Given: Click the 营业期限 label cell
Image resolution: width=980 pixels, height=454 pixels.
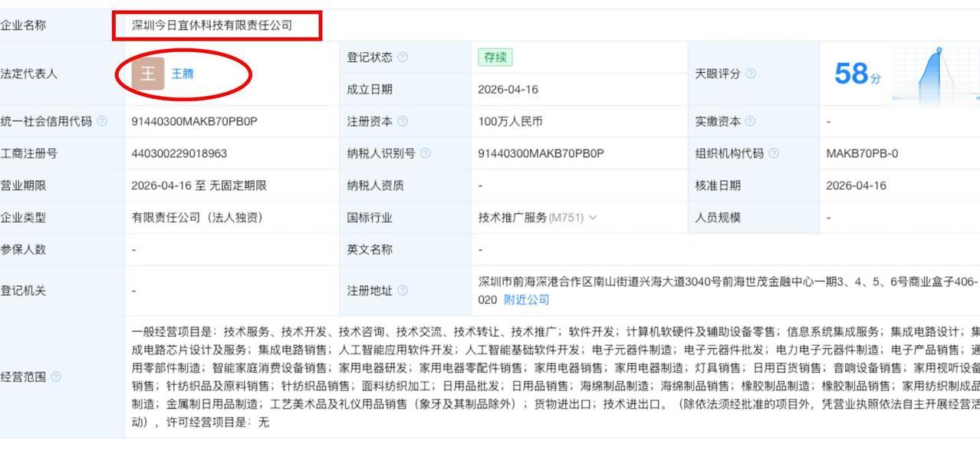Looking at the screenshot, I should coord(62,186).
